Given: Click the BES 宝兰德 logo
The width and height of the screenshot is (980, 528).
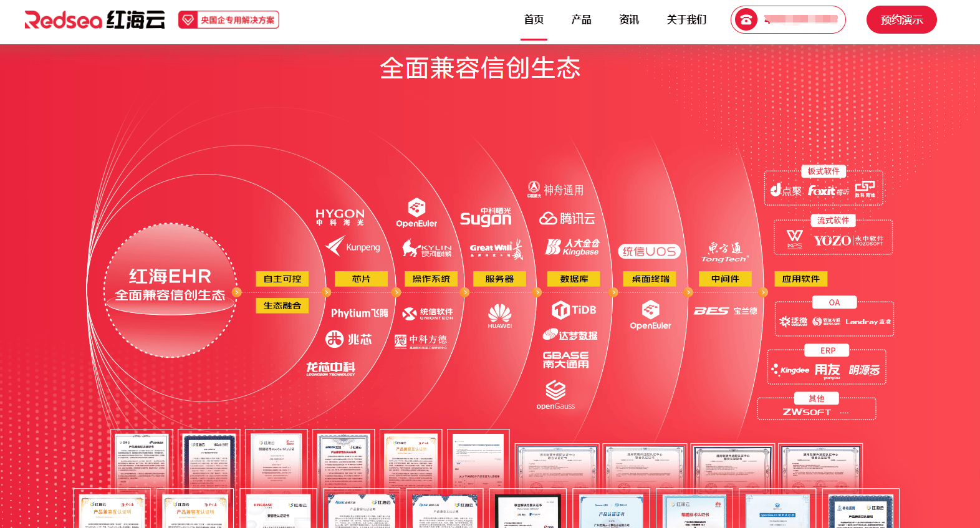Looking at the screenshot, I should (726, 310).
